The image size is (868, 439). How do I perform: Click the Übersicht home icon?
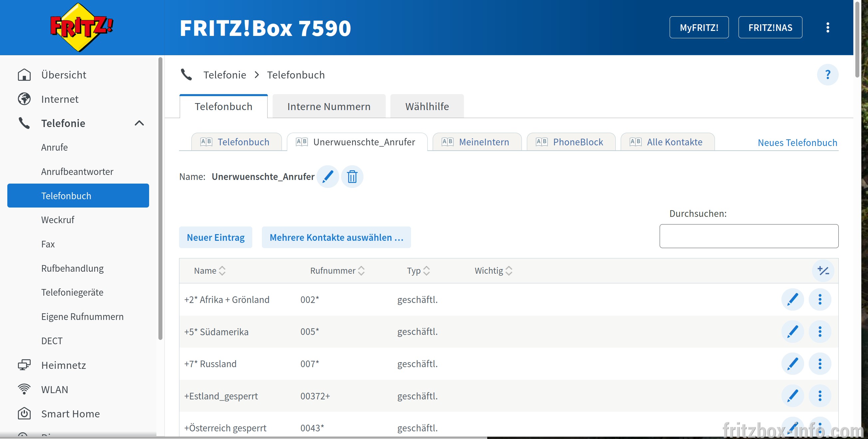24,75
